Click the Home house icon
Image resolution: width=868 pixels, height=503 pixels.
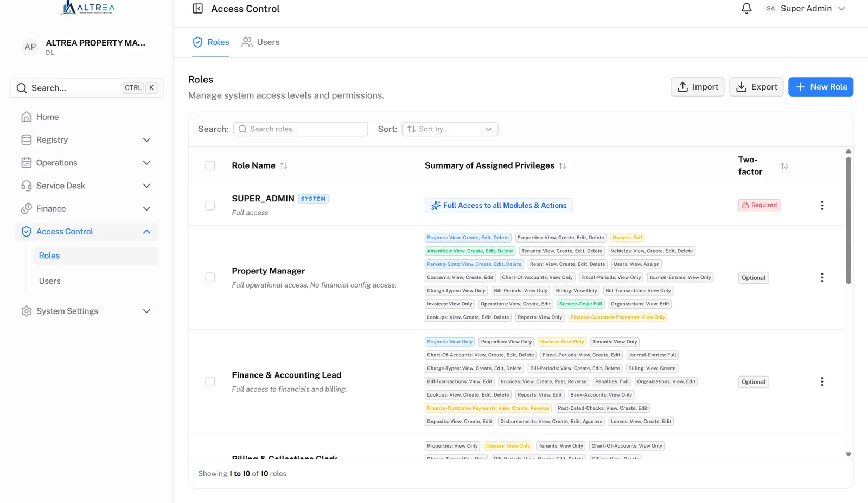coord(26,117)
